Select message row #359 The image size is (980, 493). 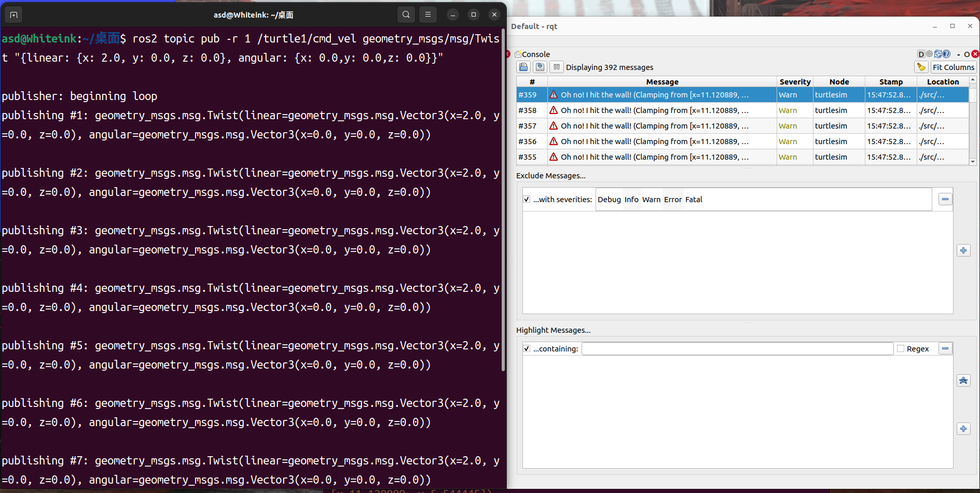coord(742,95)
